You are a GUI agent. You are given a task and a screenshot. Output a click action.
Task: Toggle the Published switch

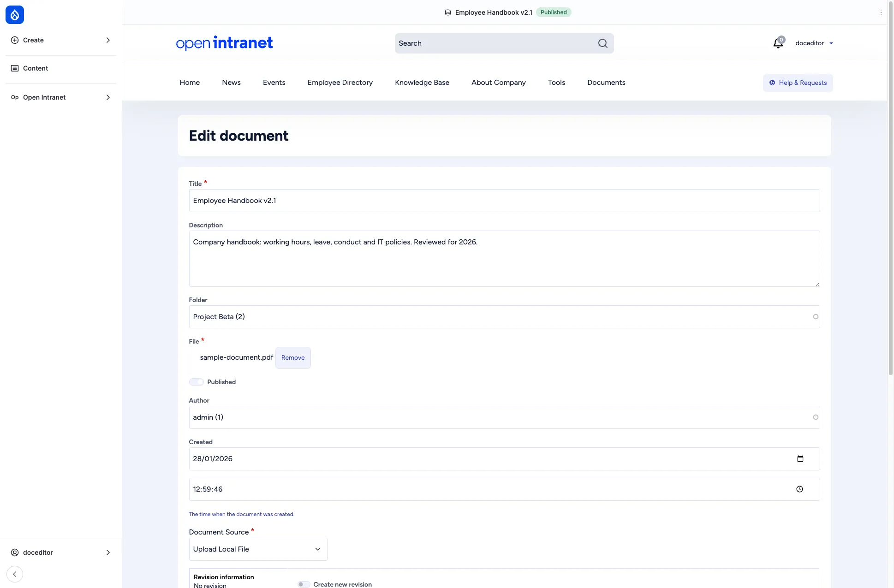click(197, 382)
